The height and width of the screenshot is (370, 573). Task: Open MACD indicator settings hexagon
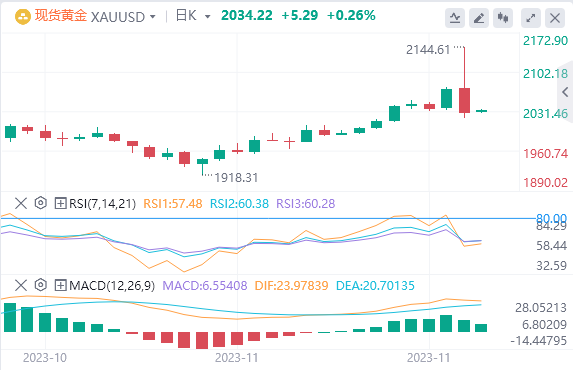pyautogui.click(x=41, y=285)
